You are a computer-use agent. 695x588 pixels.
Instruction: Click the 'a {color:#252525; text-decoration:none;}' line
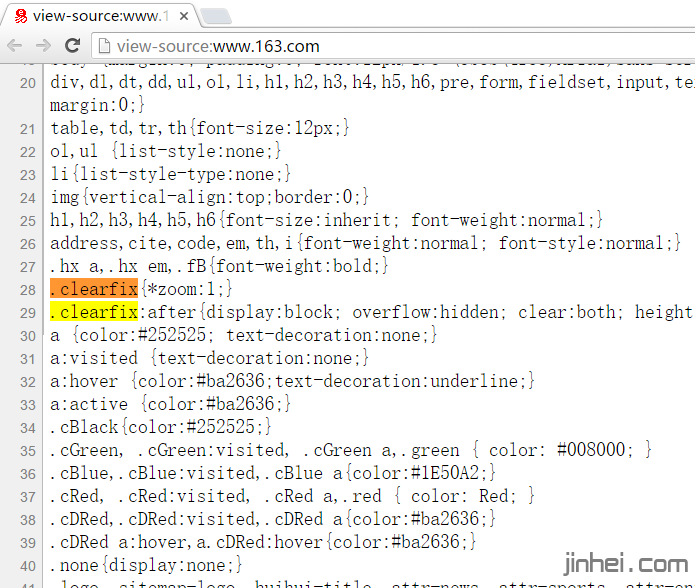[x=243, y=335]
